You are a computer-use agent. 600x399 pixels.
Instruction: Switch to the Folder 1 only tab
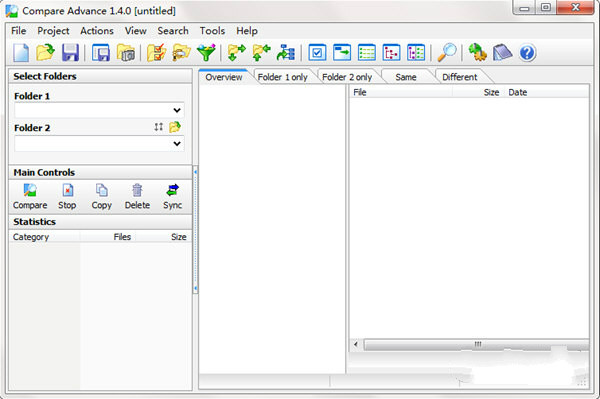(283, 77)
